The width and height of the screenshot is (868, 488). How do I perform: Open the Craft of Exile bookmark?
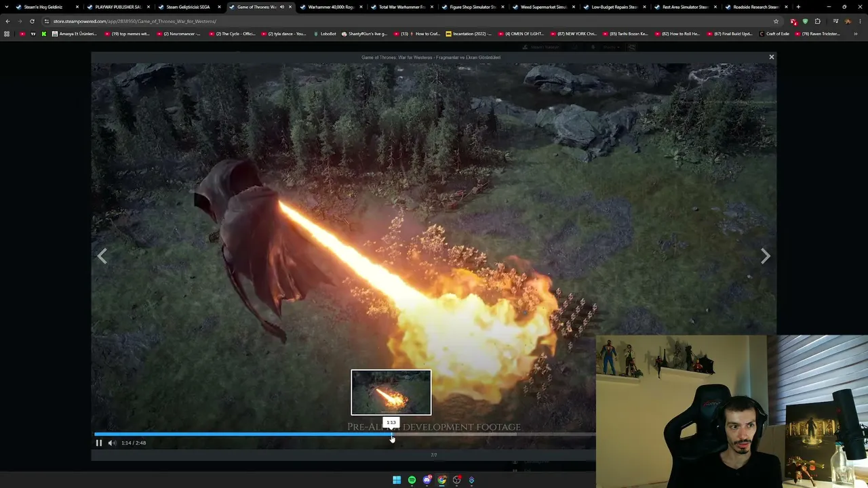tap(774, 34)
